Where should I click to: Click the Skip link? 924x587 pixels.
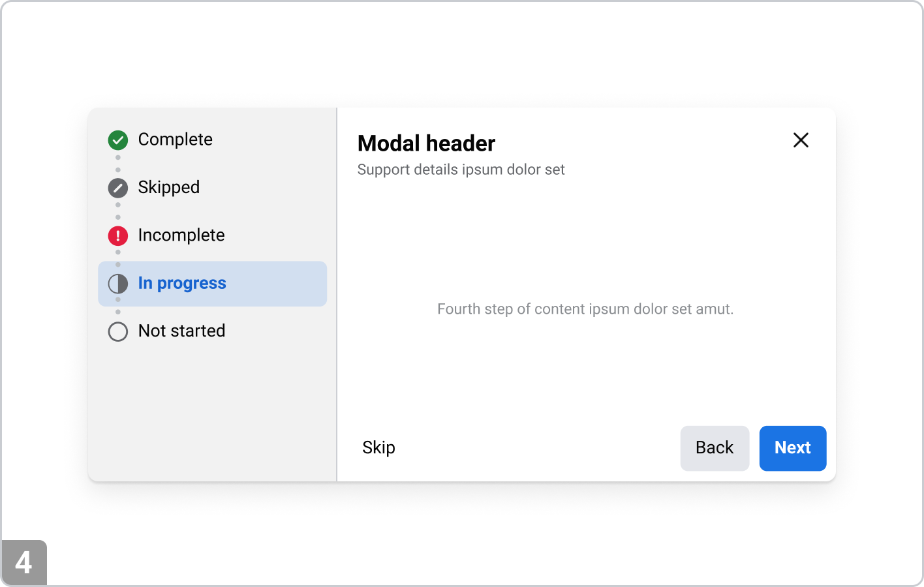tap(378, 447)
